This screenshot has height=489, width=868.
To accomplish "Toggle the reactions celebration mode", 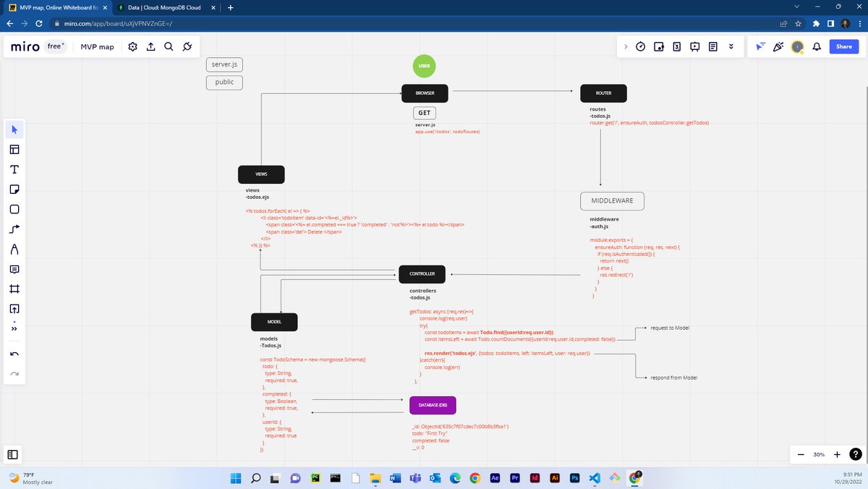I will pos(778,46).
